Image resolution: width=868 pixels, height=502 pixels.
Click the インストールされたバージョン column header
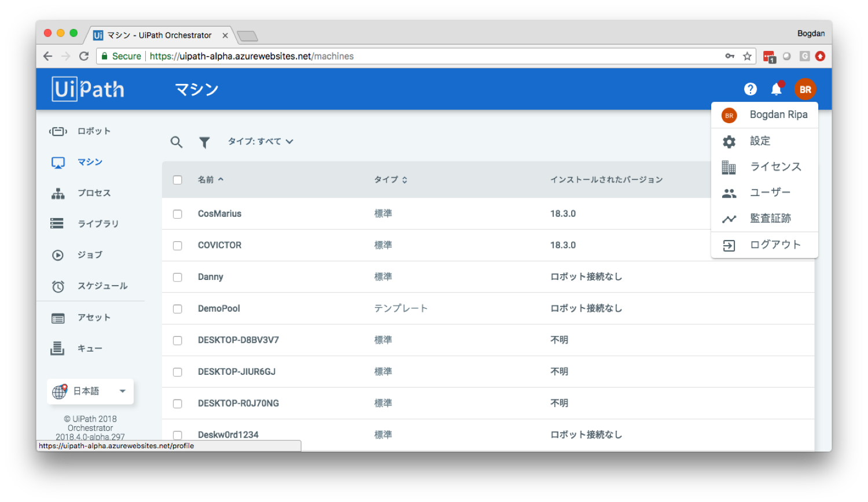(606, 180)
